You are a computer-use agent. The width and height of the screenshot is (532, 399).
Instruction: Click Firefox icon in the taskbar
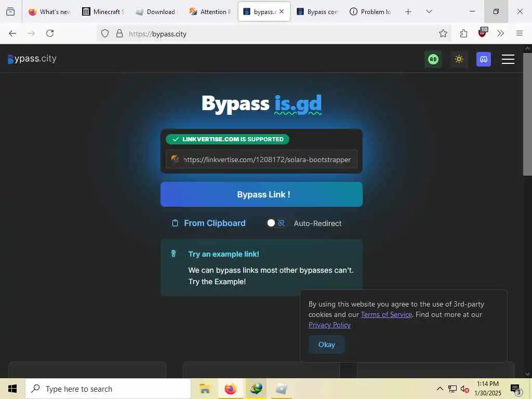[230, 389]
